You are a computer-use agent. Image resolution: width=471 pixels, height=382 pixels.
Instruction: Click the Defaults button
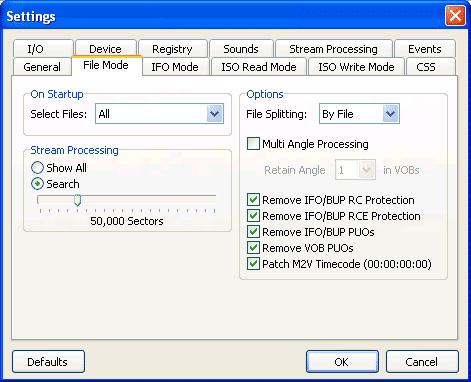[48, 362]
